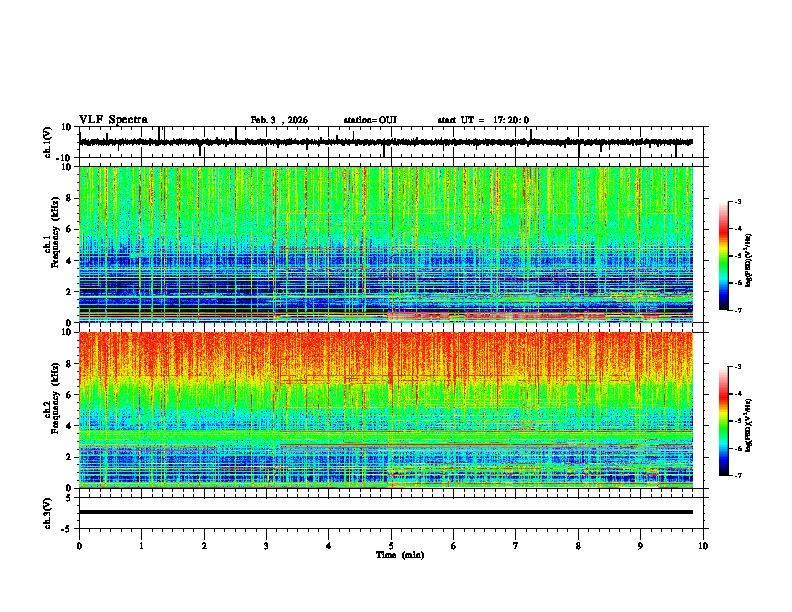Click the "start UT = 17:20: 0" text
Image resolution: width=792 pixels, height=612 pixels.
(x=483, y=120)
